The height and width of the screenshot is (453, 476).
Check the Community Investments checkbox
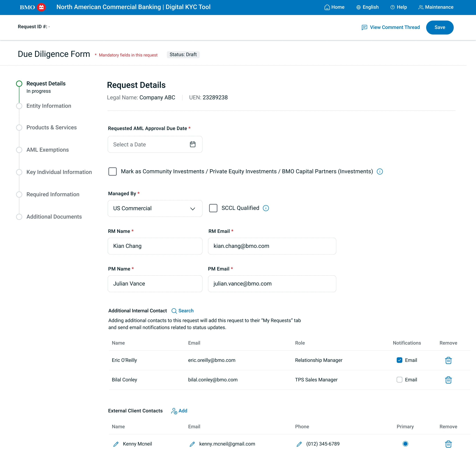coord(113,172)
